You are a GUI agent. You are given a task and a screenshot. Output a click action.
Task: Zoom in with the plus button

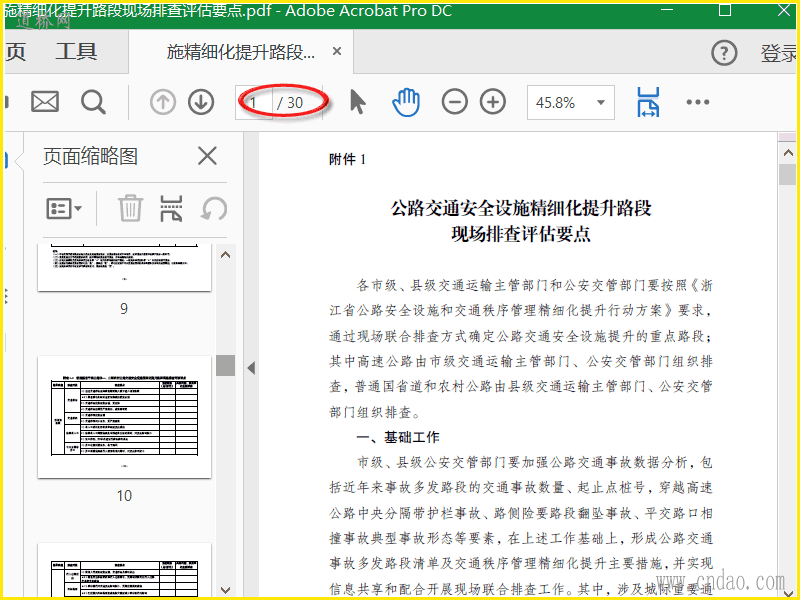[493, 102]
